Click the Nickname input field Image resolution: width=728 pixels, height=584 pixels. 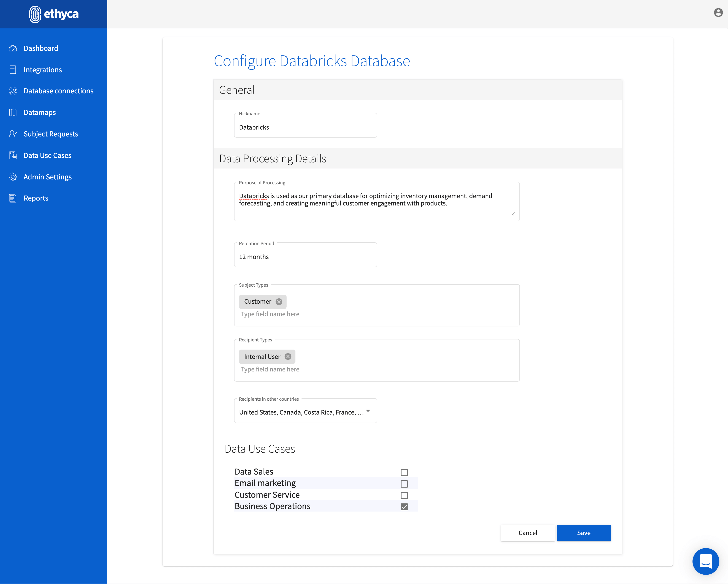pyautogui.click(x=305, y=127)
